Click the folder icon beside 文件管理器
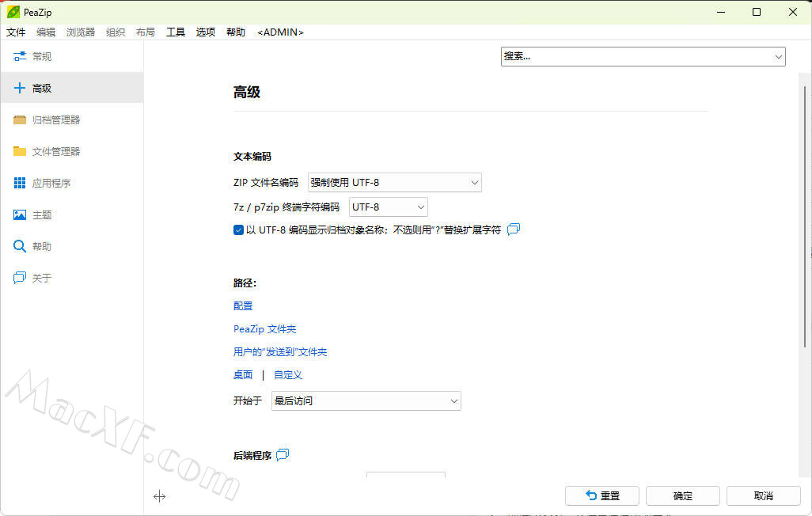 coord(20,151)
